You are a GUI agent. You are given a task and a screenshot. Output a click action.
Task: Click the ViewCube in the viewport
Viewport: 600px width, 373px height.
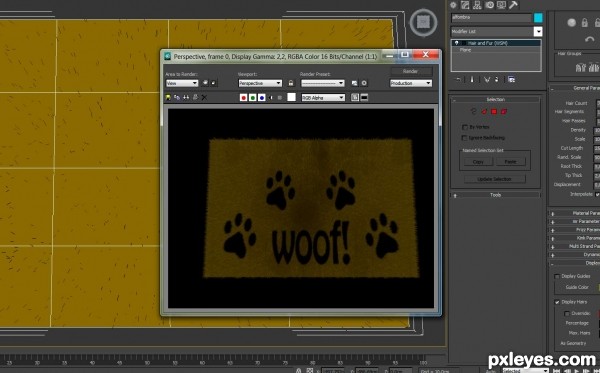click(x=424, y=23)
